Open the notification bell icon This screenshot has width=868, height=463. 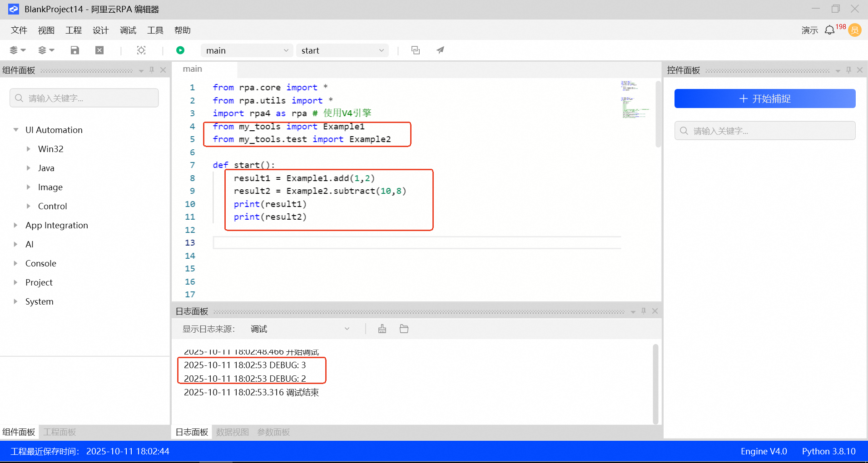pos(829,30)
